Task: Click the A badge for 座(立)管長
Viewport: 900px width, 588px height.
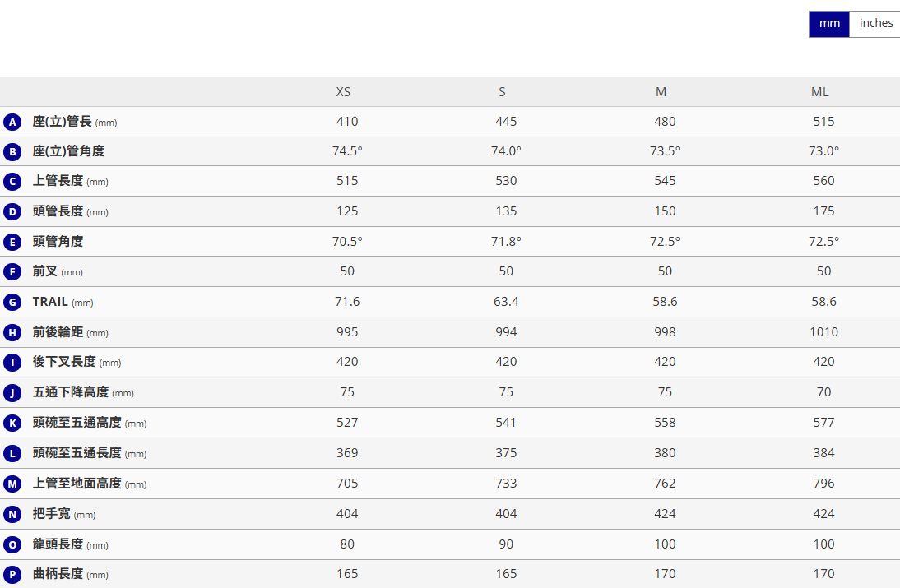Action: click(x=12, y=123)
